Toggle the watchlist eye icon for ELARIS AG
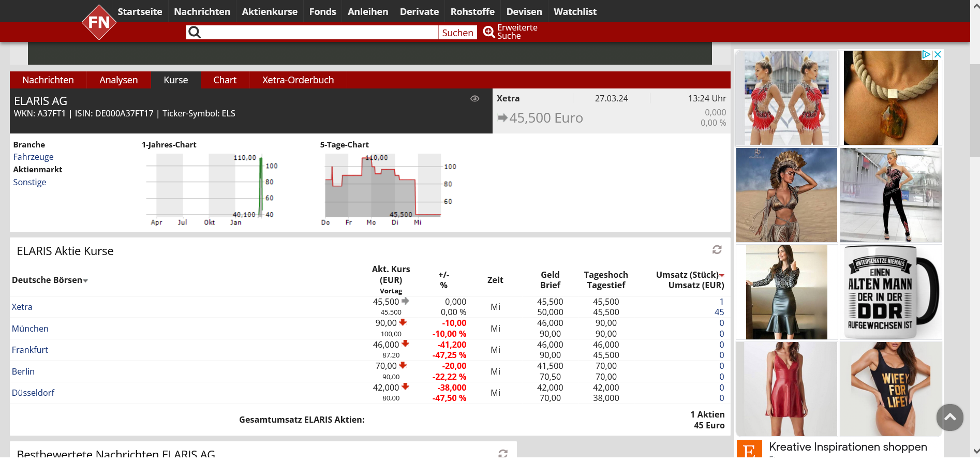 click(474, 99)
